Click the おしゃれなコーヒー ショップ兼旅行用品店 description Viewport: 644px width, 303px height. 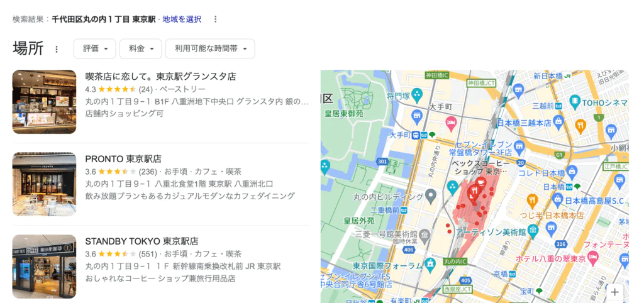tap(160, 278)
